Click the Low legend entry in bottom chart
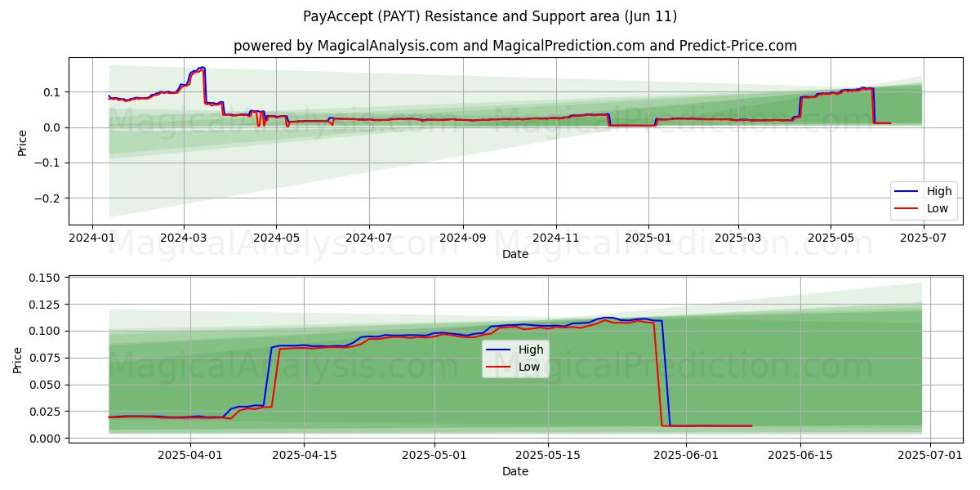980x490 pixels. (512, 367)
